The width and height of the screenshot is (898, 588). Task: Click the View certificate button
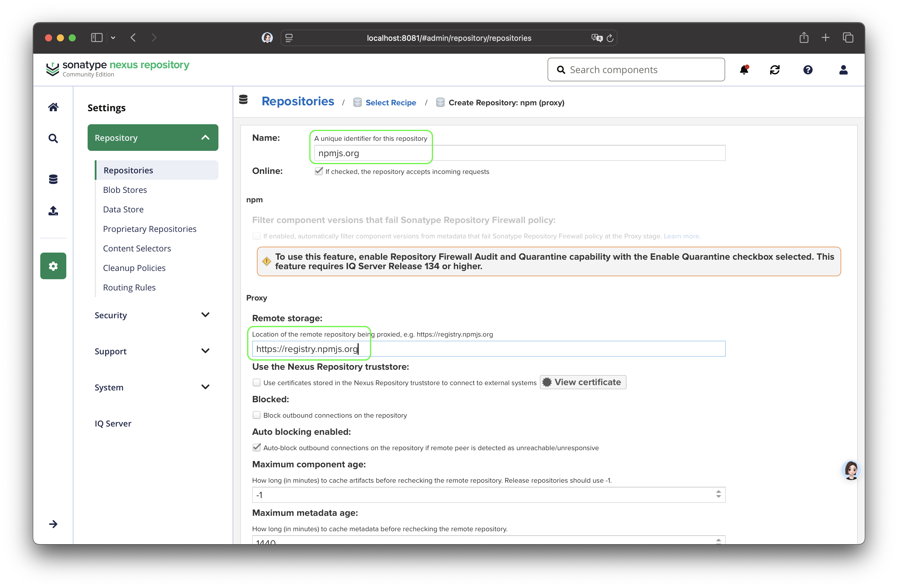click(x=583, y=382)
